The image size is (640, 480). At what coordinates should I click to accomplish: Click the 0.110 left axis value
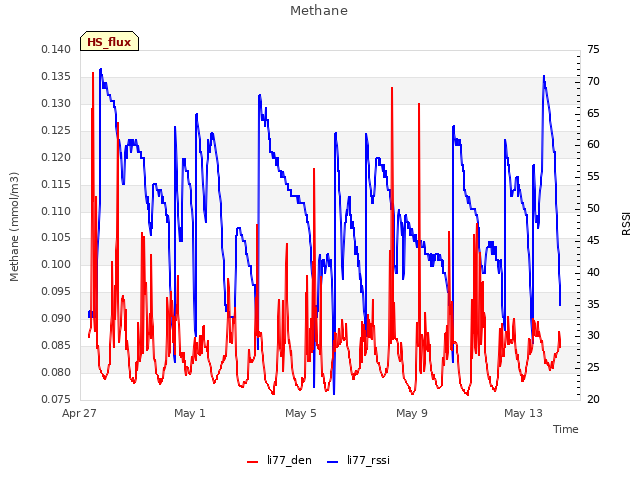(x=56, y=211)
